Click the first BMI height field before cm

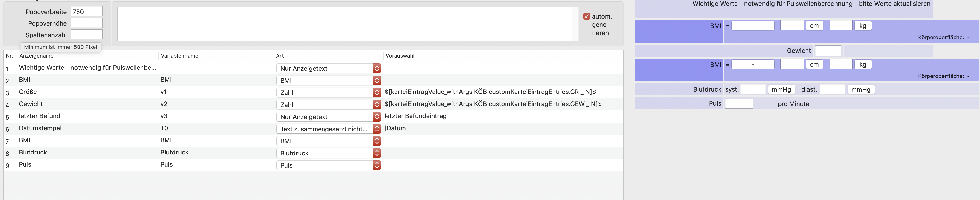point(792,25)
